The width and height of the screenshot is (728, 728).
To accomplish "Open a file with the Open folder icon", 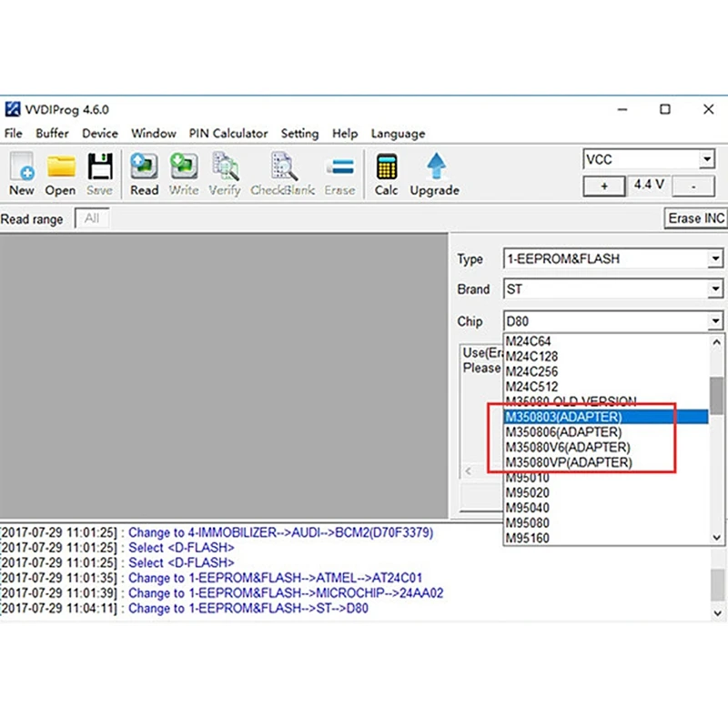I will tap(61, 166).
